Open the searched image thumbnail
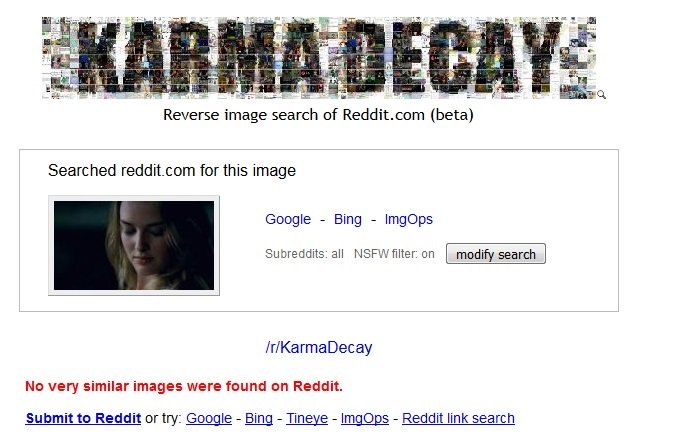The width and height of the screenshot is (696, 436). click(134, 246)
